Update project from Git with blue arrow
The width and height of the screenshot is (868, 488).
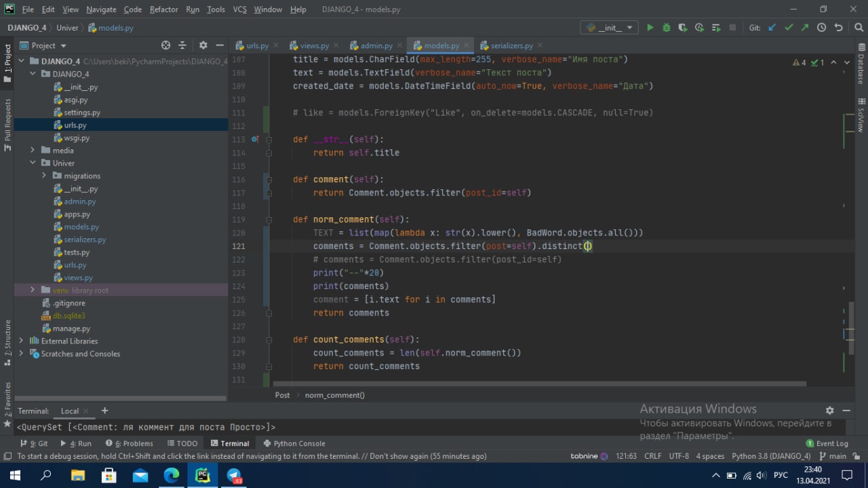pyautogui.click(x=772, y=28)
